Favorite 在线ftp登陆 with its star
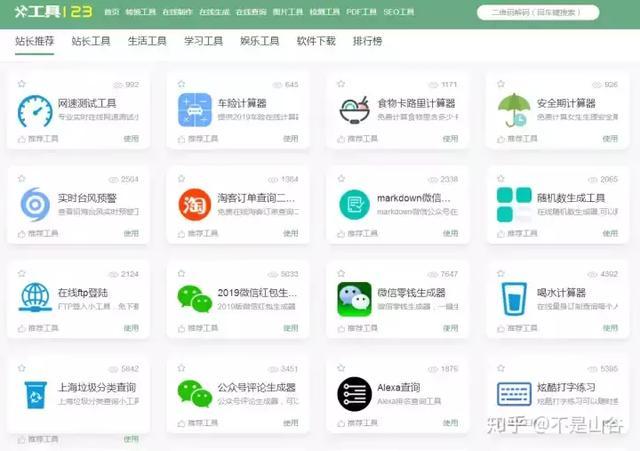 tap(22, 273)
